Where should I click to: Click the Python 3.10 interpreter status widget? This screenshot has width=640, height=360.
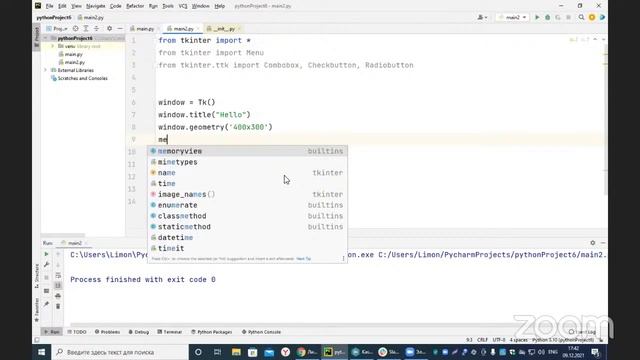coord(563,340)
